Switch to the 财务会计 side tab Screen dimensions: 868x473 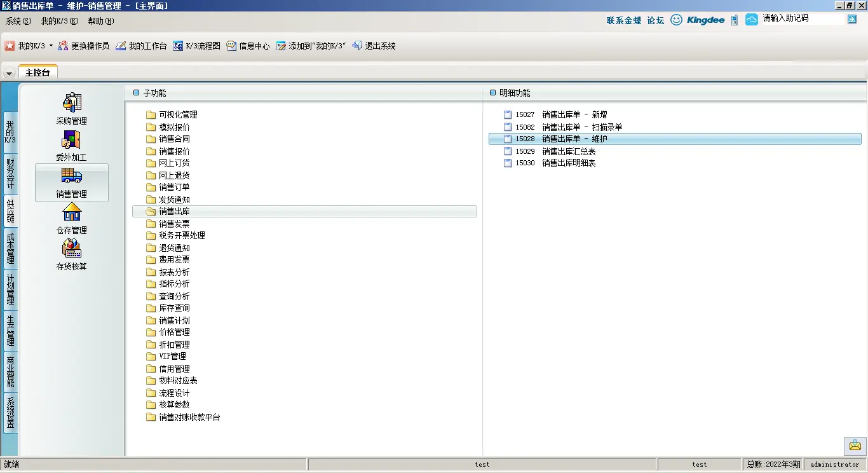tap(10, 174)
